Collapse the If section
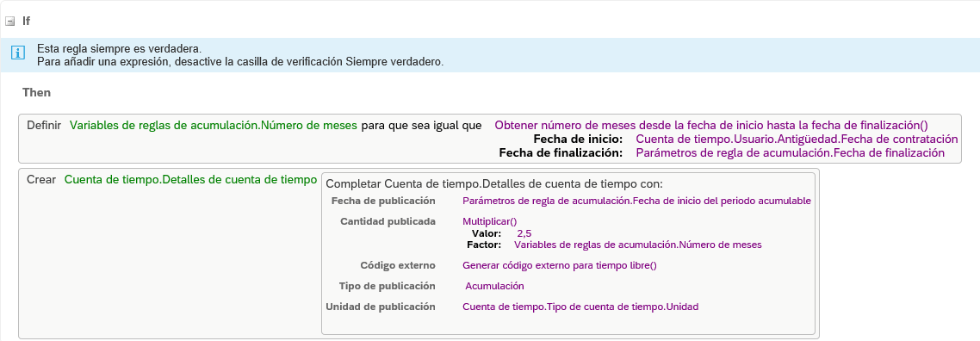The height and width of the screenshot is (341, 980). [x=10, y=22]
